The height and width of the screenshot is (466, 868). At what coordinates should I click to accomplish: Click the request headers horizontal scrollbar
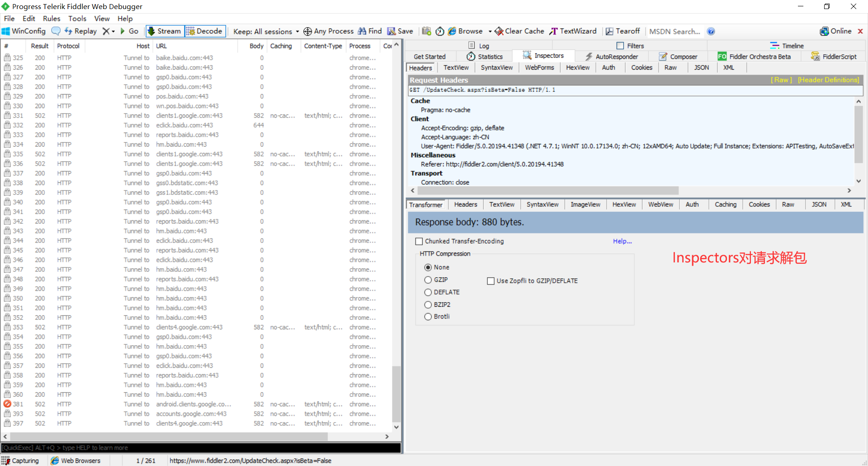click(x=547, y=190)
